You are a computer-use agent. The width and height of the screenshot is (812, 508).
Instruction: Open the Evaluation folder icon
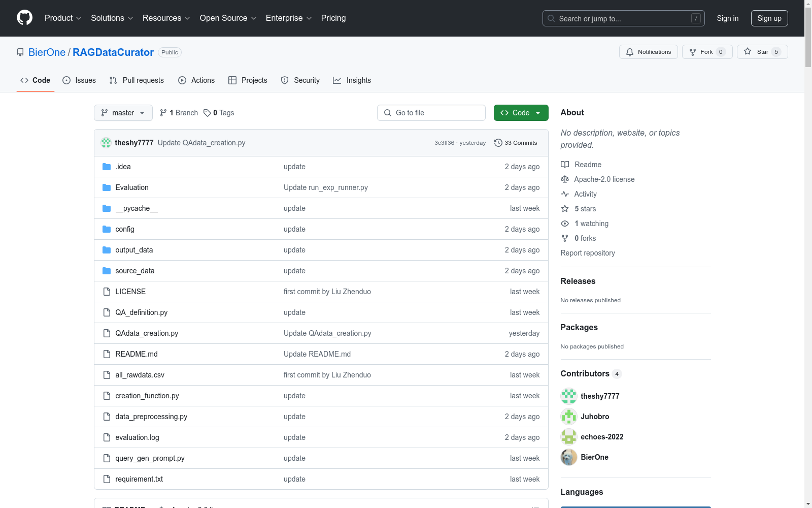(107, 187)
